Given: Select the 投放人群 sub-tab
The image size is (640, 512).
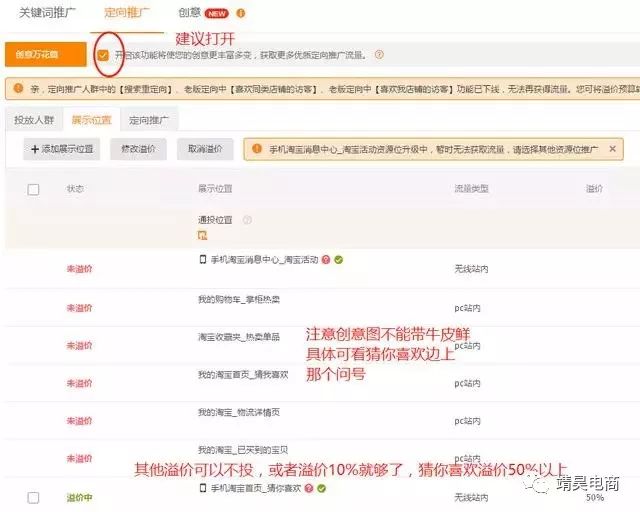Looking at the screenshot, I should 34,120.
